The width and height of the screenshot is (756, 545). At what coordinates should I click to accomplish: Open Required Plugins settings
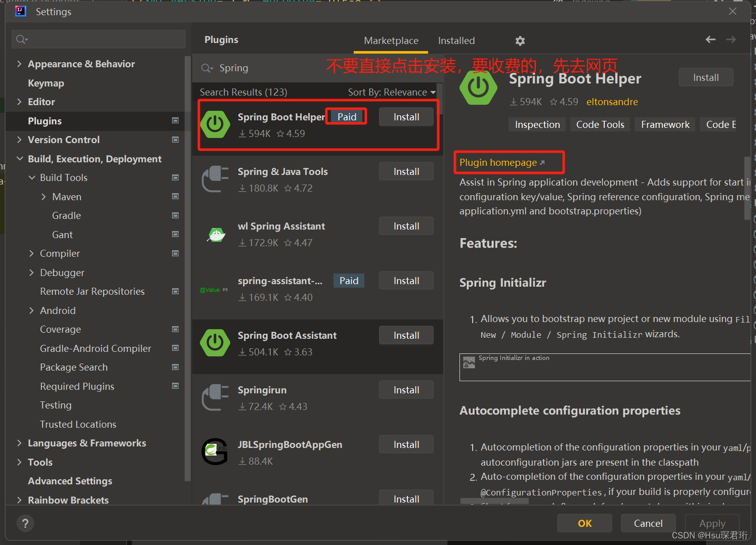tap(77, 386)
